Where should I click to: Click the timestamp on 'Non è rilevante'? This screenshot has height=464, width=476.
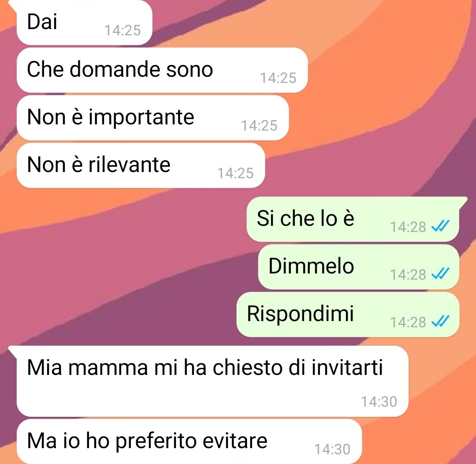tap(235, 173)
